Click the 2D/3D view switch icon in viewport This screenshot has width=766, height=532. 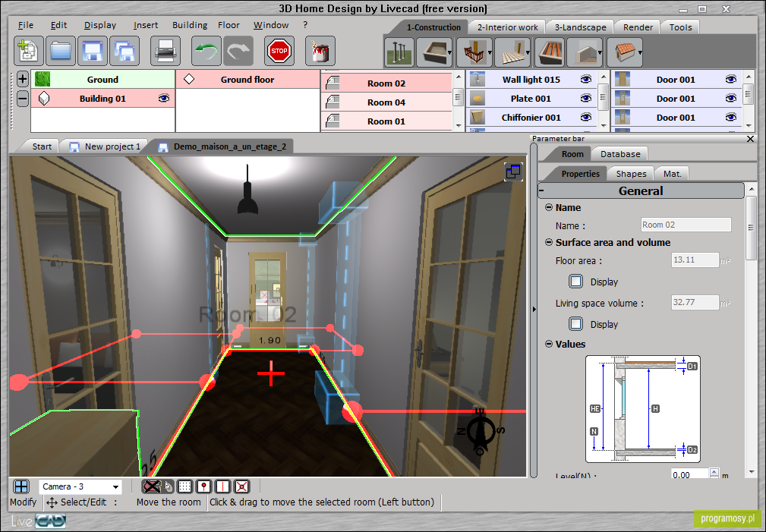(513, 172)
